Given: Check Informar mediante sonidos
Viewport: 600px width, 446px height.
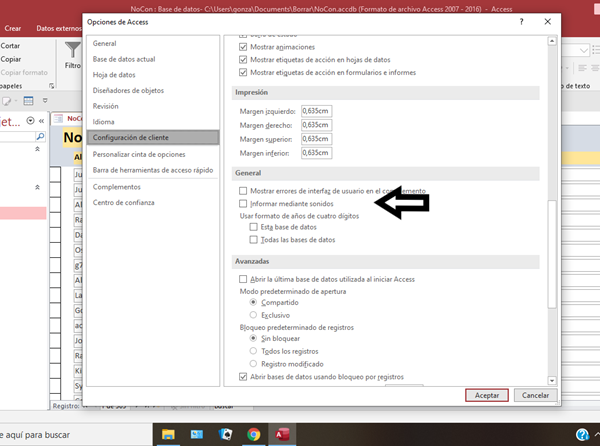Looking at the screenshot, I should pyautogui.click(x=243, y=203).
